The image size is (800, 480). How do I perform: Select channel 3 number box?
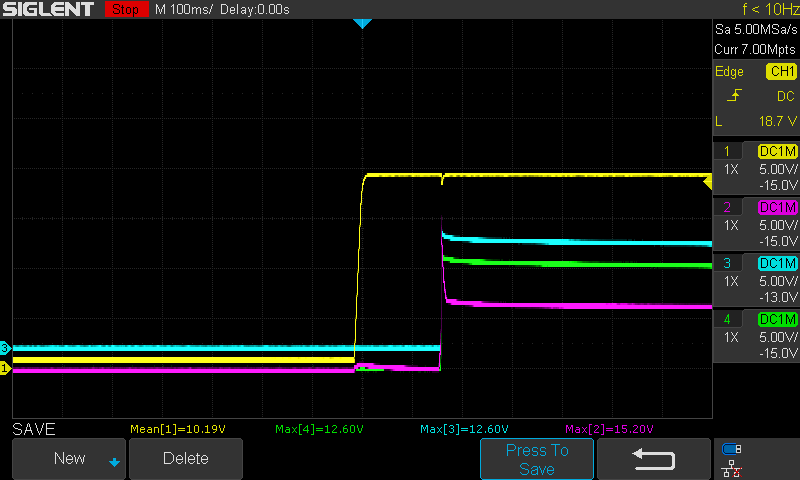pyautogui.click(x=727, y=263)
